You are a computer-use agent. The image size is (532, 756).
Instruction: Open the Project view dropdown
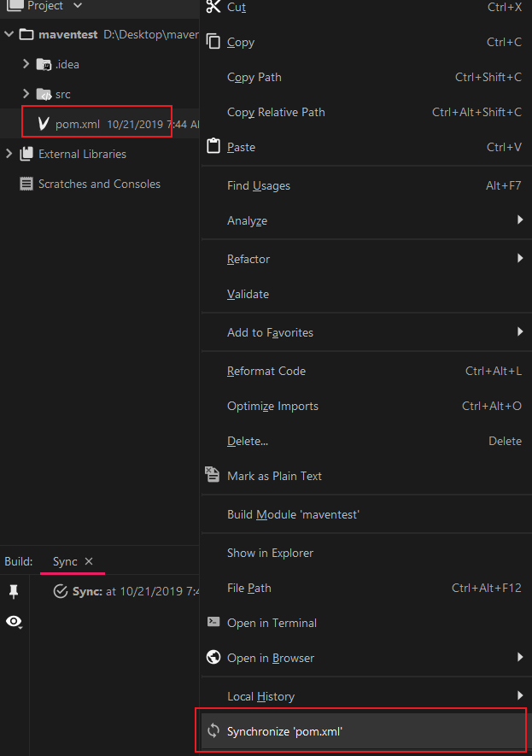click(x=78, y=6)
